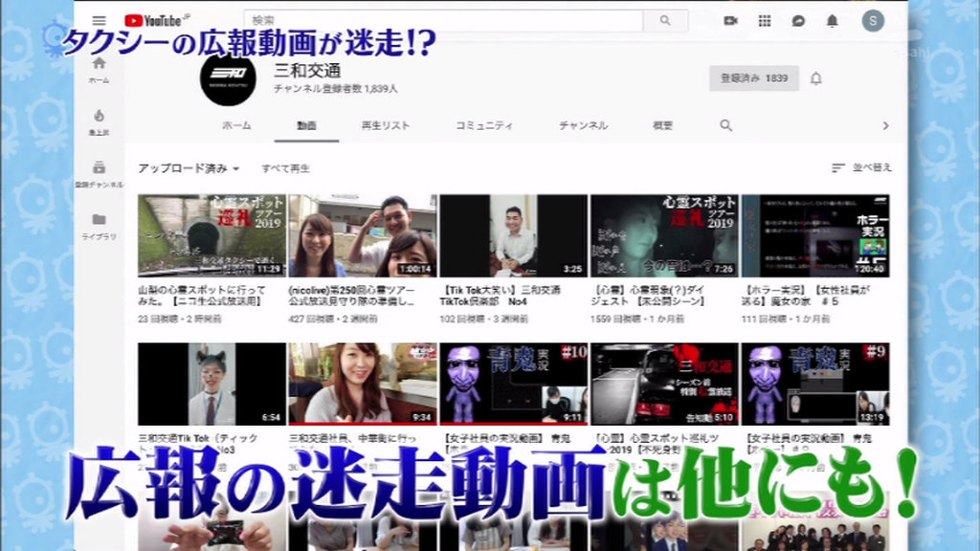Viewport: 980px width, 551px height.
Task: Open the hamburger guide menu
Action: (99, 21)
